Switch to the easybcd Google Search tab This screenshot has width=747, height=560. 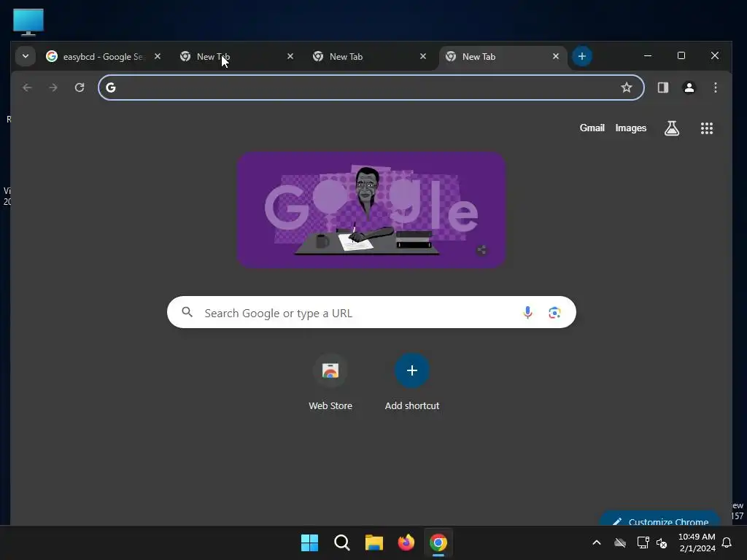[x=104, y=57]
